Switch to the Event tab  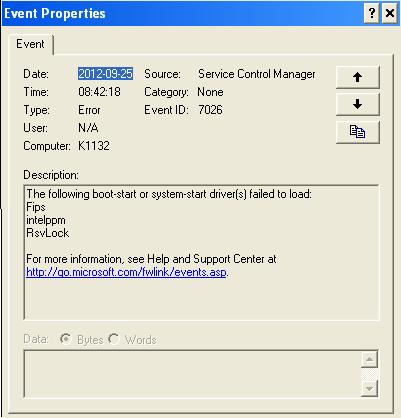[30, 44]
